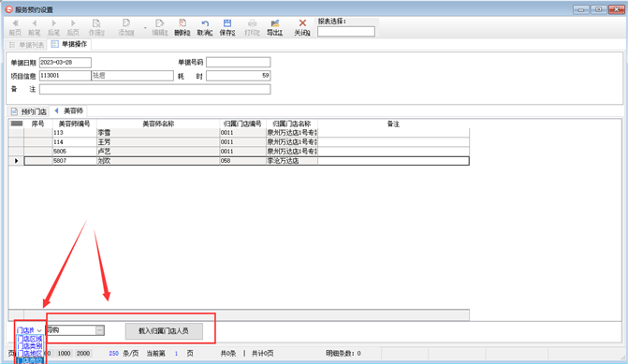628x364 pixels.
Task: Open the dropdown arrow next to 添加
Action: 145,28
